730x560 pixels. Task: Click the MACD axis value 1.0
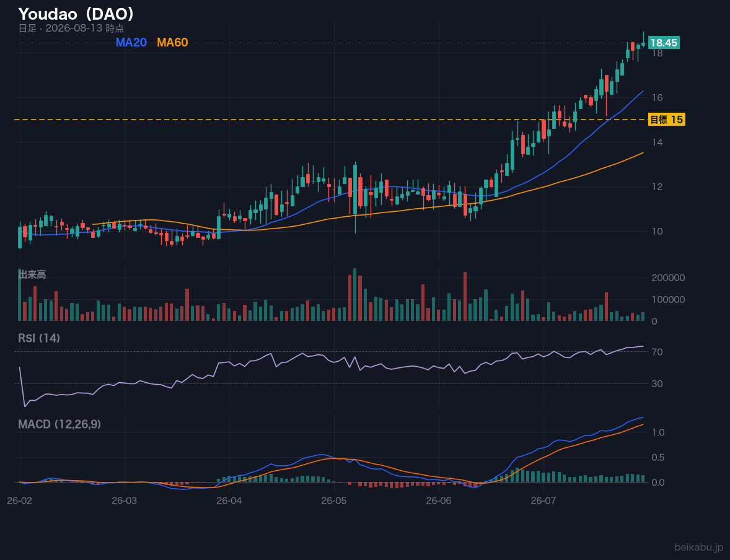coord(658,432)
